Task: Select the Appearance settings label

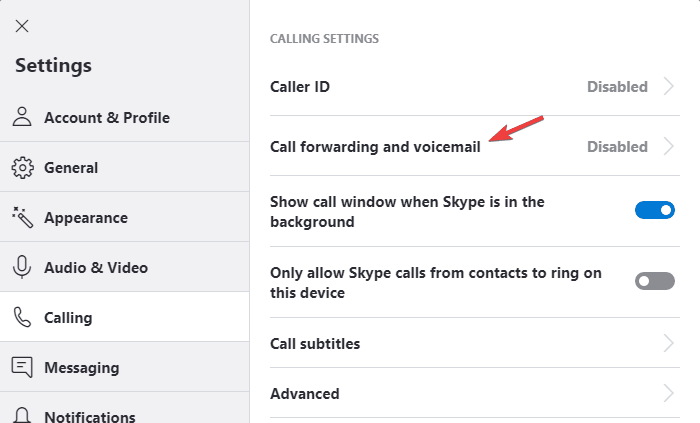Action: tap(86, 218)
